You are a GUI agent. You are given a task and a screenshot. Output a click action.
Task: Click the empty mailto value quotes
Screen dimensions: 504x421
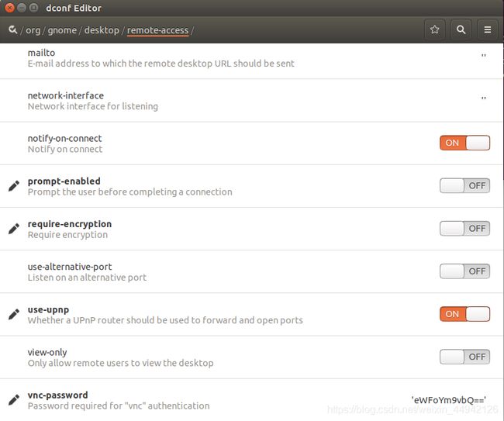(483, 55)
